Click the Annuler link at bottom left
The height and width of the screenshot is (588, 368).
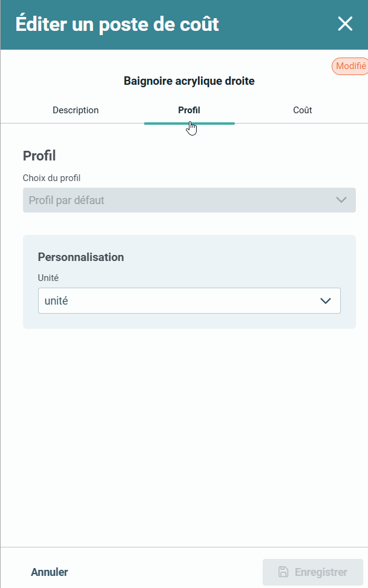coord(49,572)
